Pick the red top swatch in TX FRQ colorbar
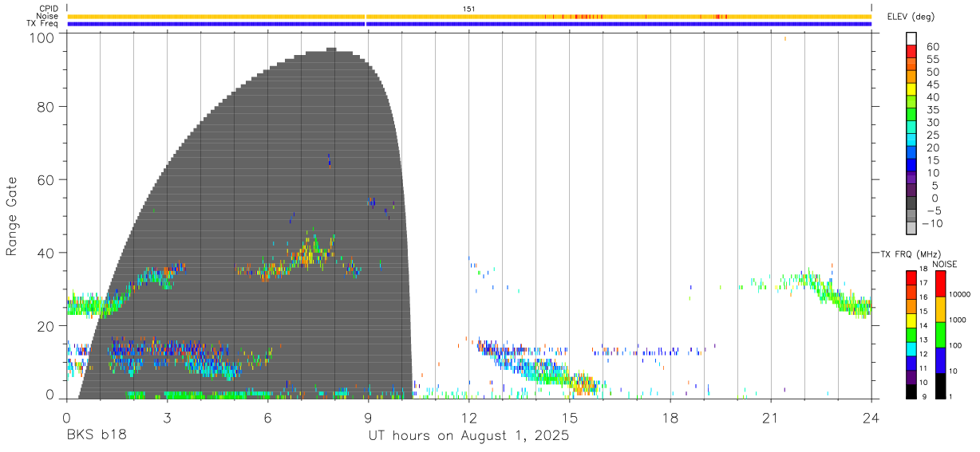980x452 pixels. pyautogui.click(x=912, y=277)
